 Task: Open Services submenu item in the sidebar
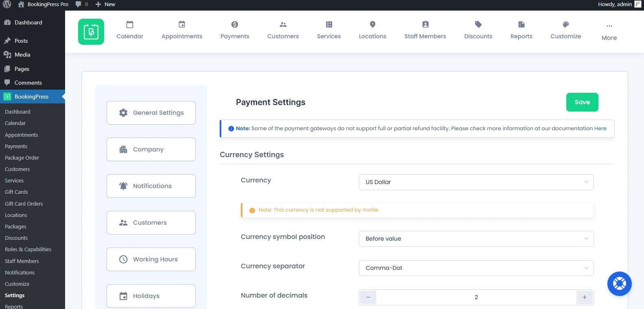[14, 180]
